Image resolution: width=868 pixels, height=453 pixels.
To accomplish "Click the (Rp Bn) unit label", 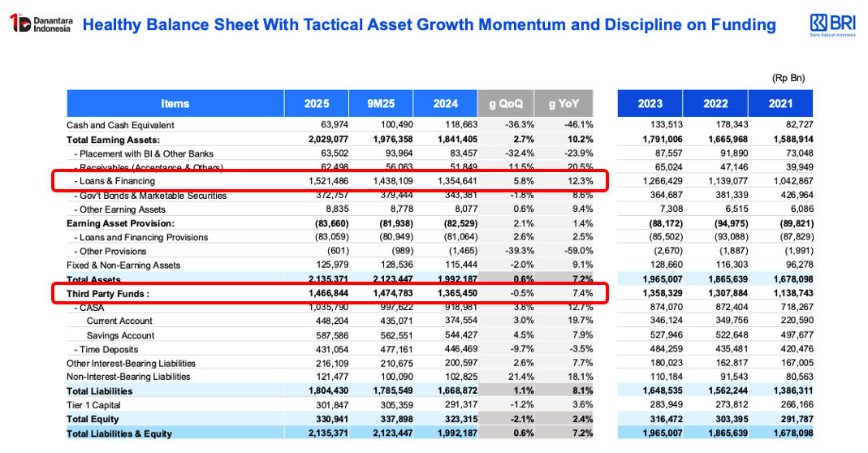I will tap(788, 78).
